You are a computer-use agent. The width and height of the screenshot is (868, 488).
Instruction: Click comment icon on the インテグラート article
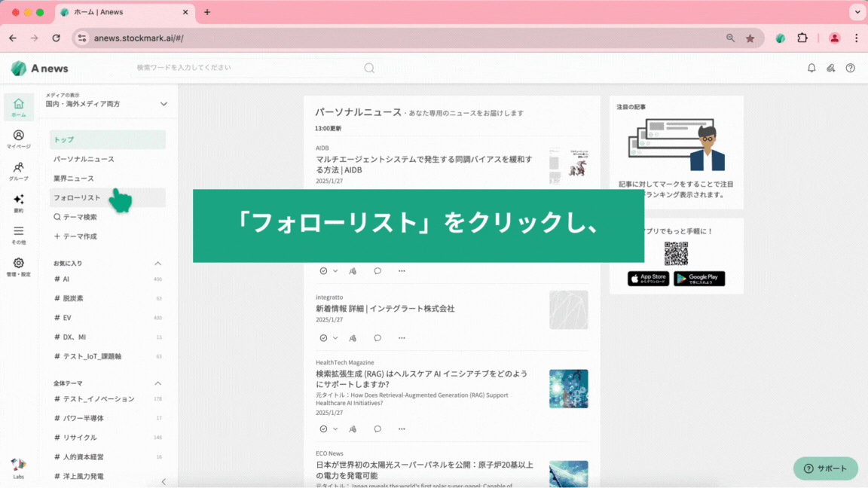[377, 338]
